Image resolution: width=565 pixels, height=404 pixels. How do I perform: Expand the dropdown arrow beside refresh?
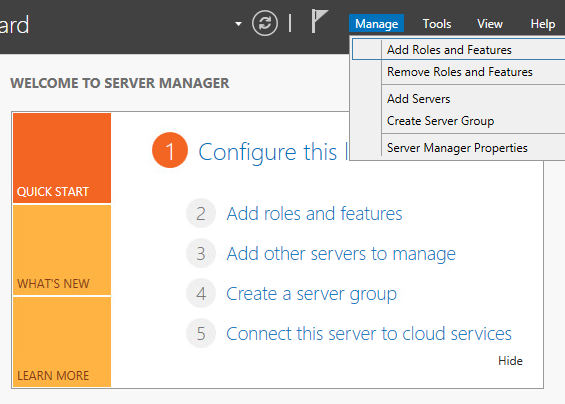(x=238, y=24)
